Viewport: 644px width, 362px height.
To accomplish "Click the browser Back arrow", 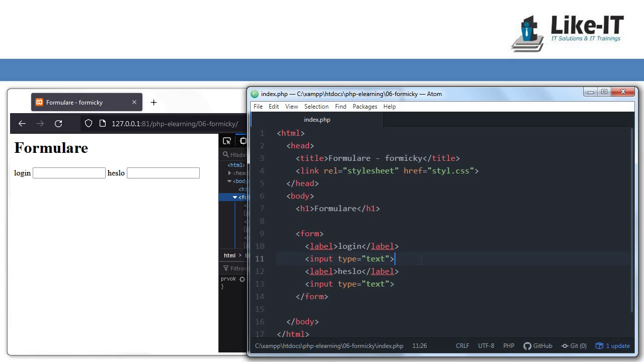I will pyautogui.click(x=22, y=124).
